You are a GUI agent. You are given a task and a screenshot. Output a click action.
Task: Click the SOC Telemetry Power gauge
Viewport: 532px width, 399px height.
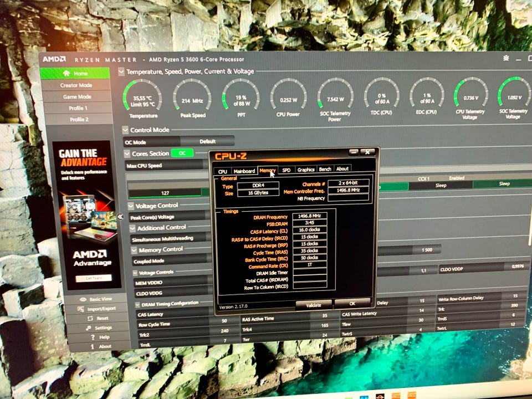335,93
